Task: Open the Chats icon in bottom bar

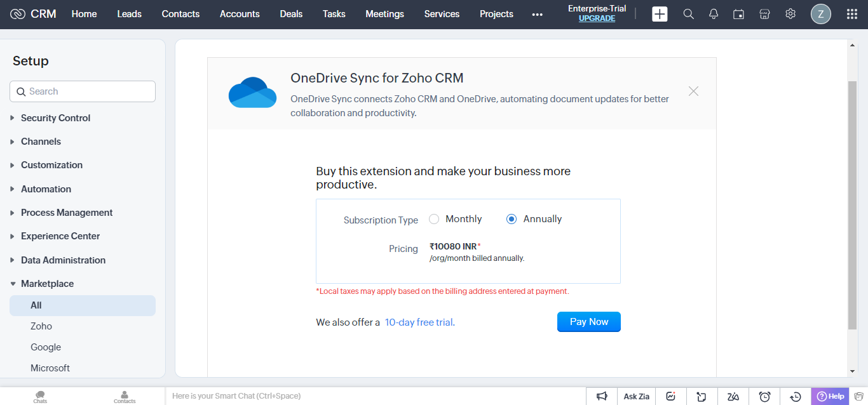Action: 40,397
